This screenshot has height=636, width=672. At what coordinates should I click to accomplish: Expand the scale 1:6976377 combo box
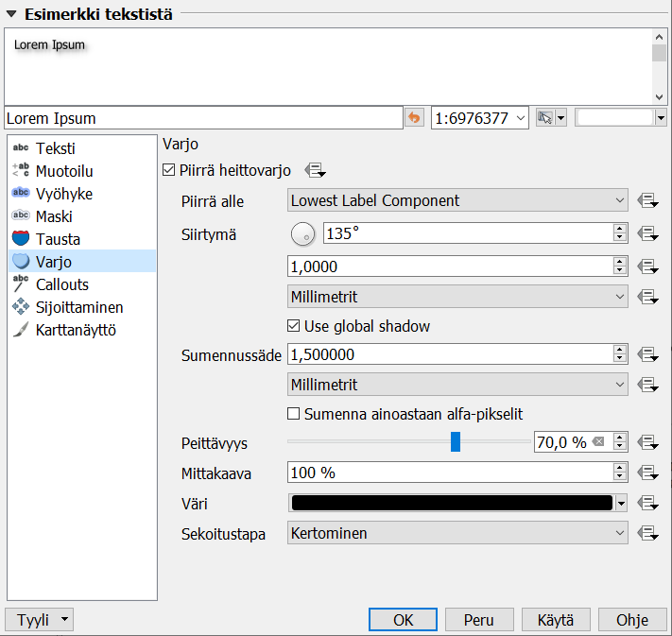coord(521,118)
